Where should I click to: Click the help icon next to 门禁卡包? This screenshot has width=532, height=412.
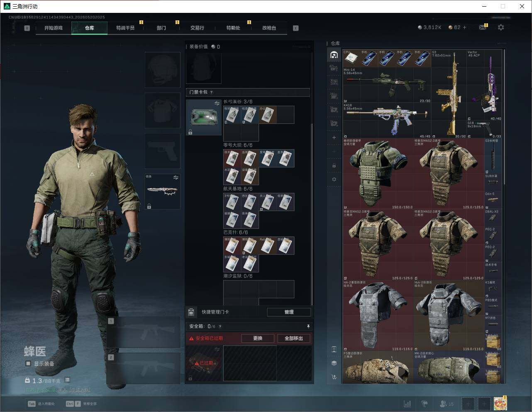click(212, 92)
